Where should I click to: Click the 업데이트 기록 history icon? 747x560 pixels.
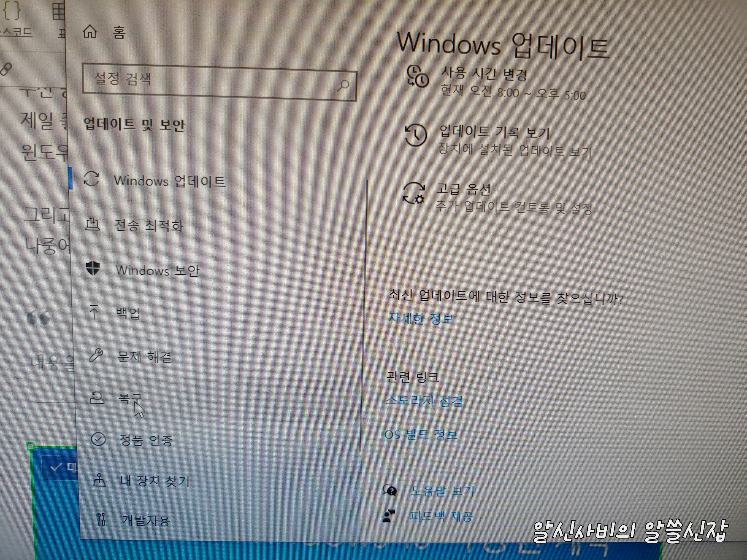point(416,135)
